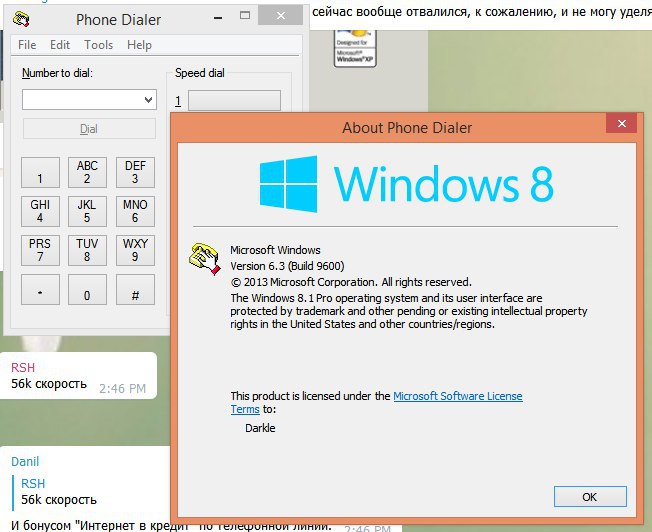Tap keypad key WXY 9
The width and height of the screenshot is (652, 532).
click(135, 250)
